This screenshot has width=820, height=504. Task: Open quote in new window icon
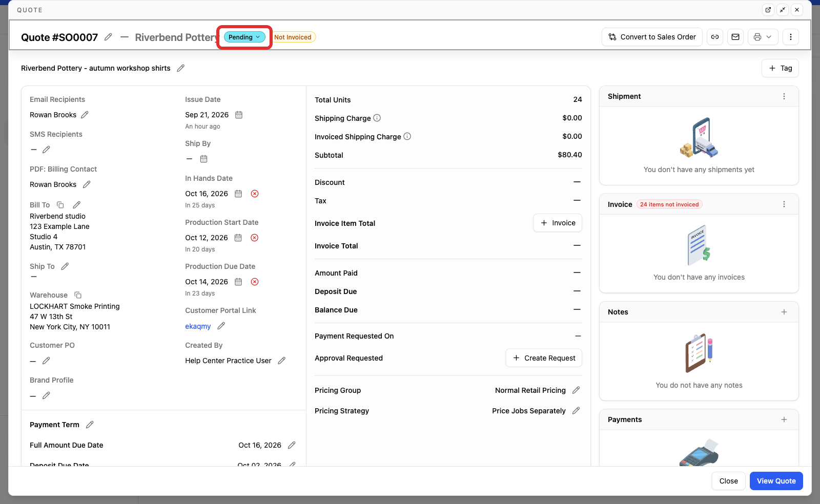pos(768,10)
